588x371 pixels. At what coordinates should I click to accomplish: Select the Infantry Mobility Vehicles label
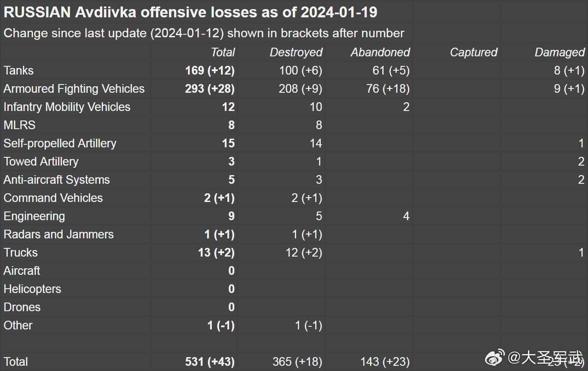tap(67, 107)
